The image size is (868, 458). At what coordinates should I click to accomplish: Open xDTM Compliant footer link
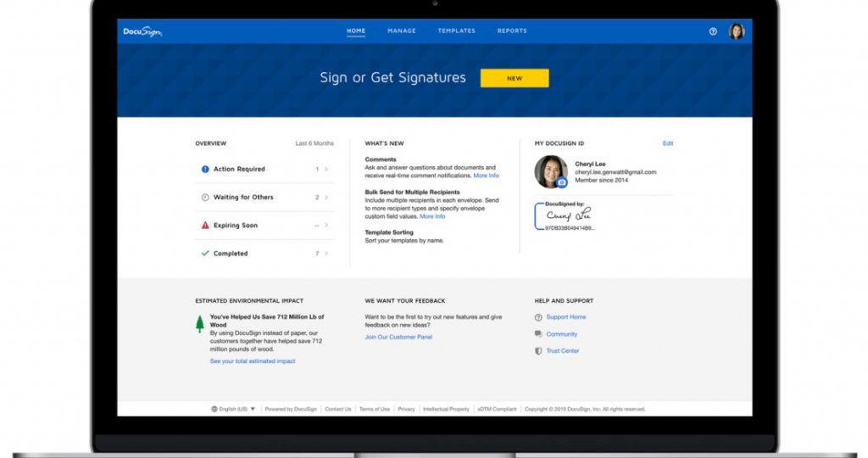point(497,410)
